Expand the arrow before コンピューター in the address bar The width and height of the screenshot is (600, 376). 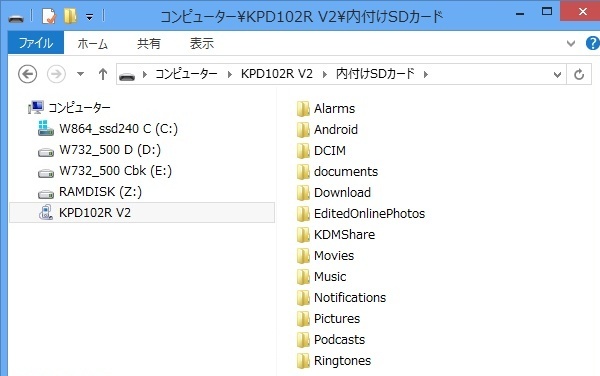(145, 74)
